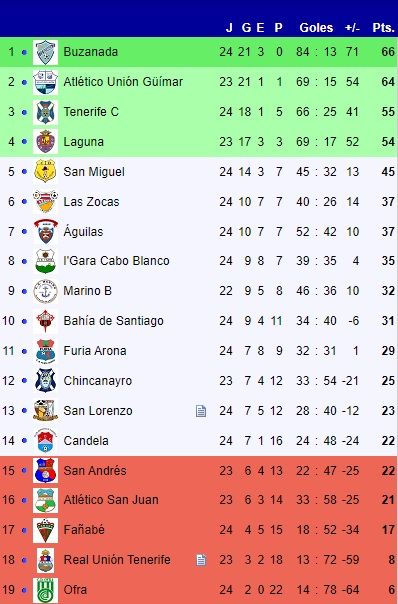This screenshot has height=604, width=398.
Task: Select the Bahía de Santiago team link
Action: (x=113, y=320)
